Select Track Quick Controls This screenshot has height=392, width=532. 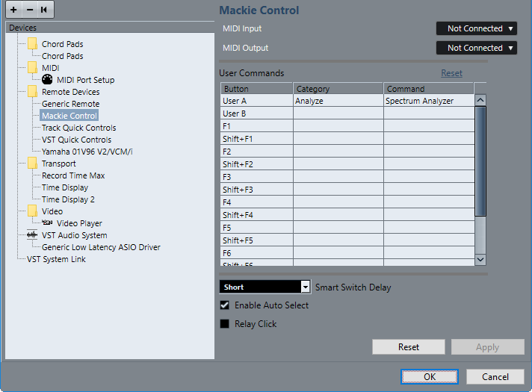(78, 128)
